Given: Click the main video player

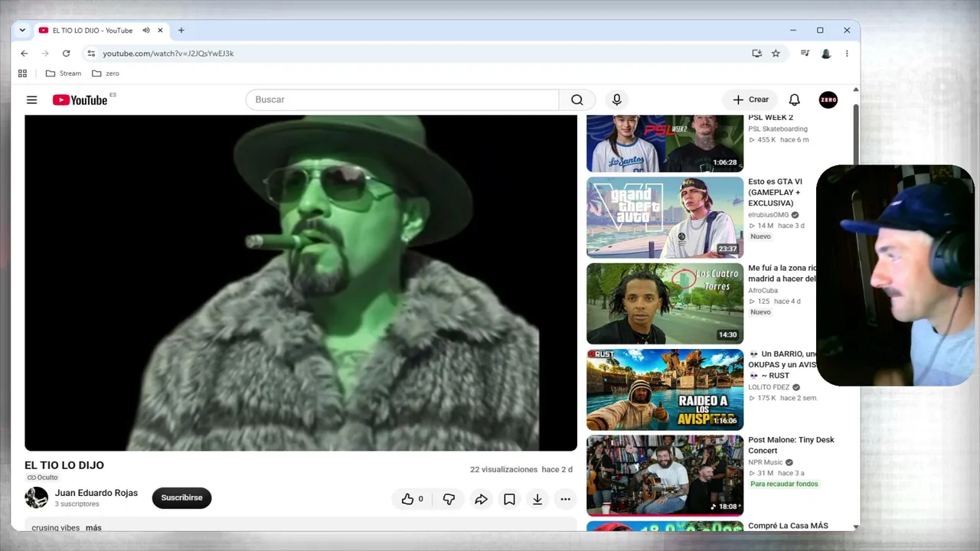Looking at the screenshot, I should (x=301, y=282).
